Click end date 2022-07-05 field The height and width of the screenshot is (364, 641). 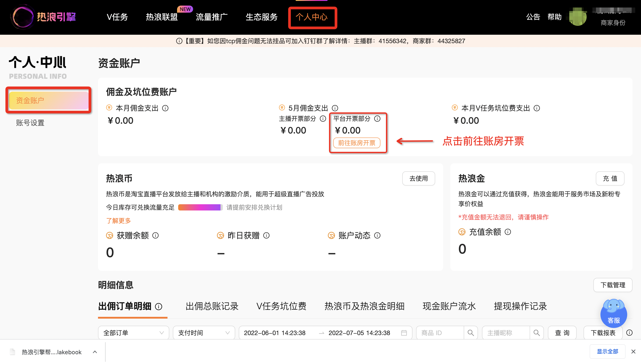359,333
